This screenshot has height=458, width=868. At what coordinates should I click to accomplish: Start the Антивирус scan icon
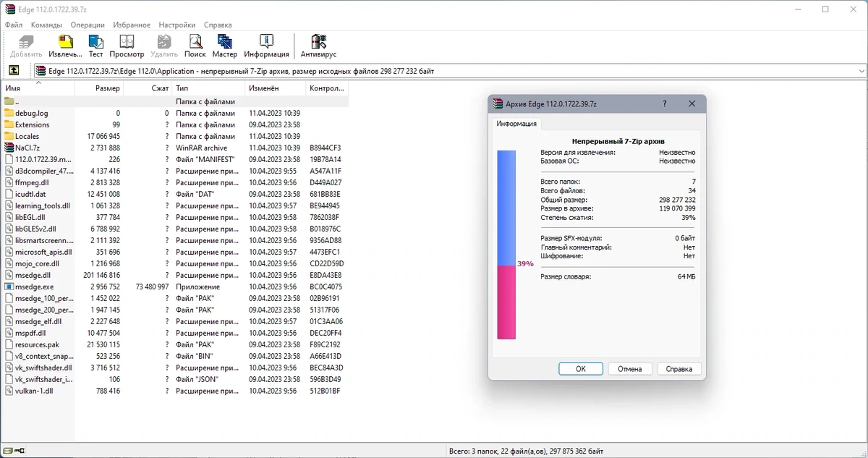(318, 41)
